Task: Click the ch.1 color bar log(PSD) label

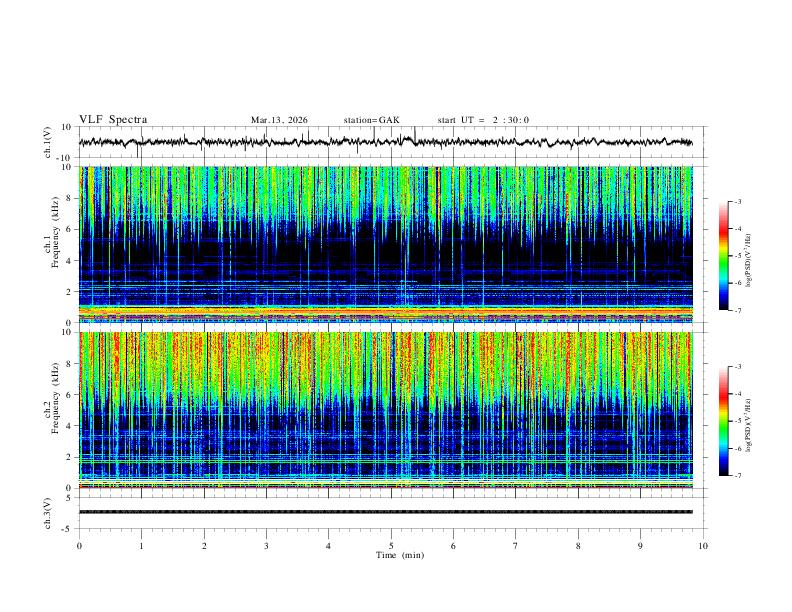Action: click(748, 260)
